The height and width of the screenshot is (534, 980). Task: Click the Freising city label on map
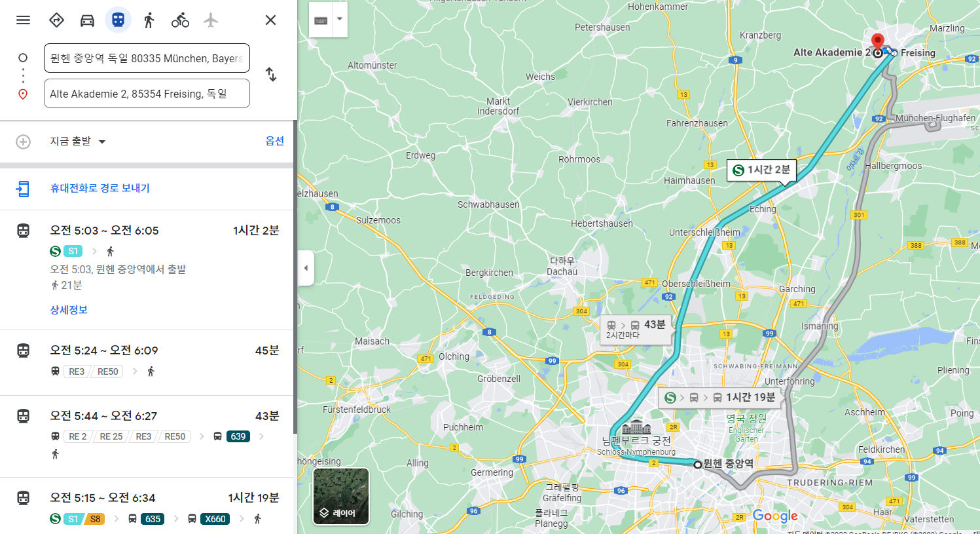918,53
